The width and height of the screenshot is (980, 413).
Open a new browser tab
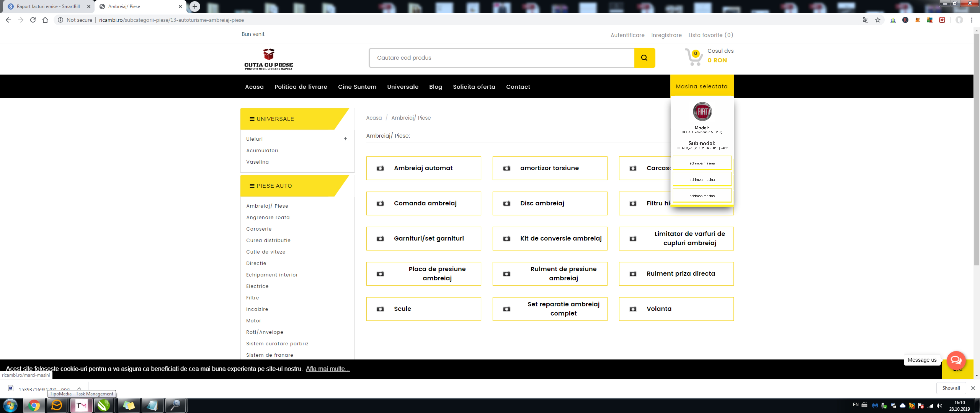[x=195, y=6]
